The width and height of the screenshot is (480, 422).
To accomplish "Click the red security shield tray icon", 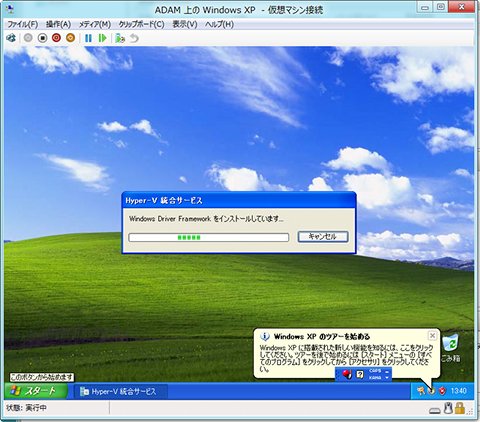I will tap(442, 391).
